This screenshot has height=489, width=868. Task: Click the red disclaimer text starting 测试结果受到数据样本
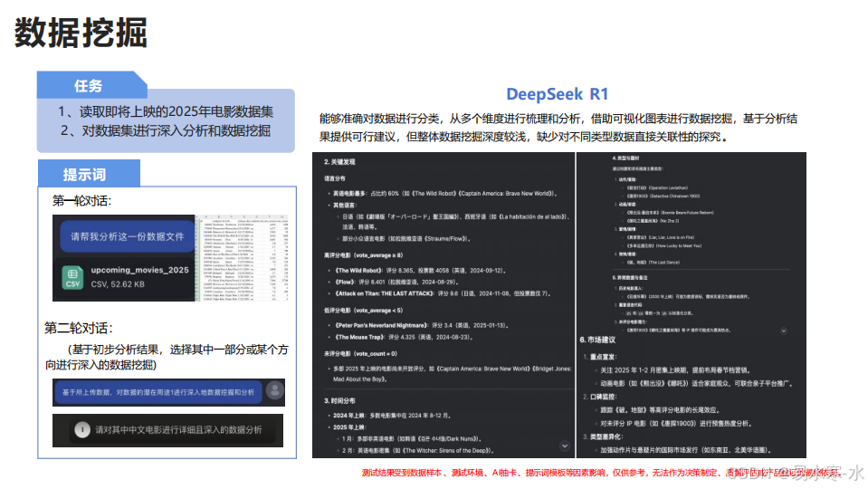tap(601, 473)
